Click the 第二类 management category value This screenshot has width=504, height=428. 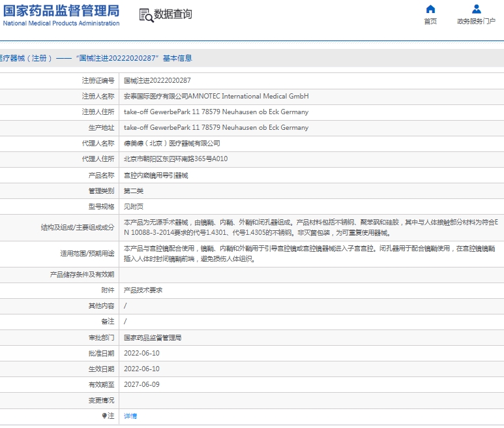click(134, 191)
